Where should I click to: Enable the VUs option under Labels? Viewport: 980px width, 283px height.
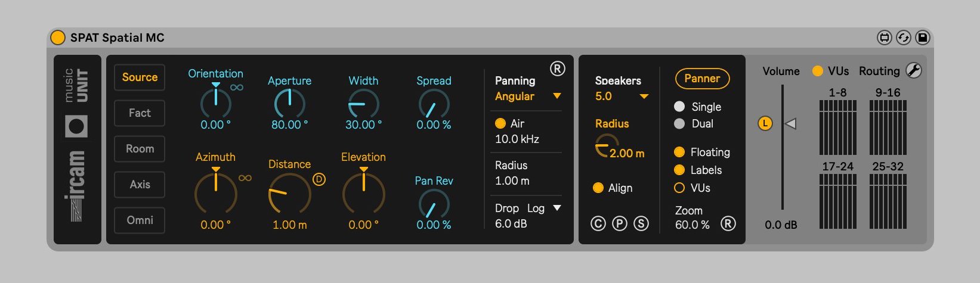(x=679, y=188)
